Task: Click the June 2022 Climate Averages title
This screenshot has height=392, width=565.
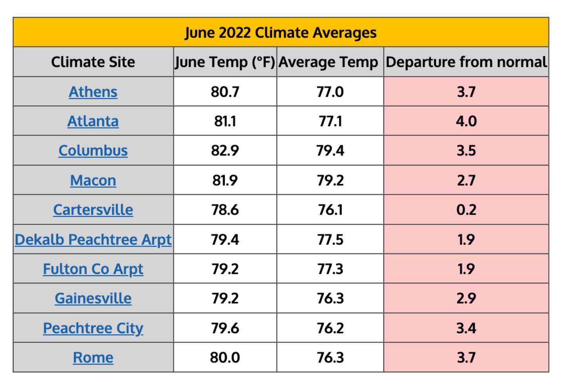Action: [281, 33]
